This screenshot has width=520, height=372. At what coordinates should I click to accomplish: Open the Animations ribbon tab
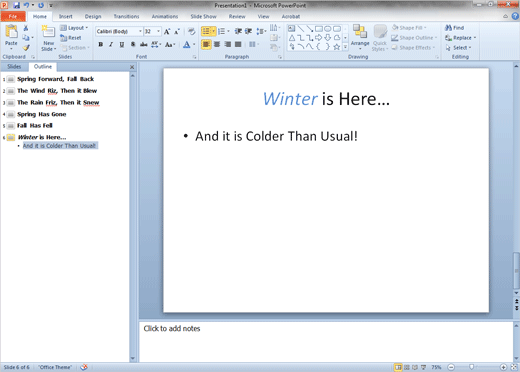165,16
